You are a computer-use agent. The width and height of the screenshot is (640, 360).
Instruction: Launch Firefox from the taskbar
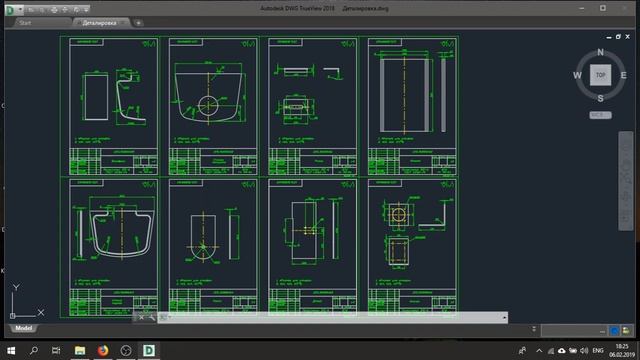[x=103, y=351]
